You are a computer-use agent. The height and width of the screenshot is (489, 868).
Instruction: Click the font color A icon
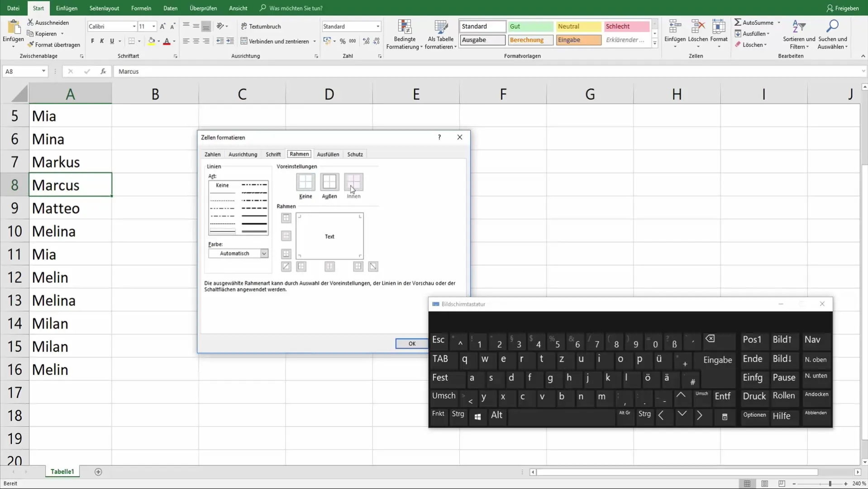click(x=167, y=41)
